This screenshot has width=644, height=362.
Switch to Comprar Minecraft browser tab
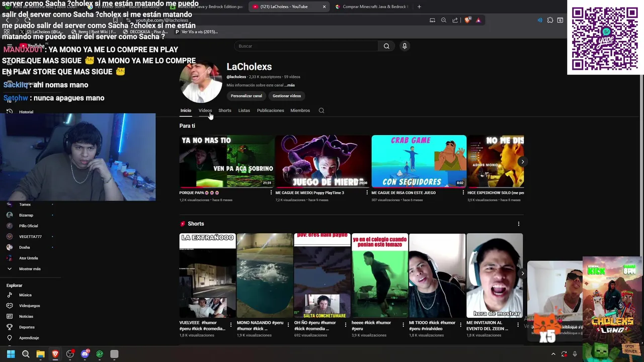tap(371, 7)
